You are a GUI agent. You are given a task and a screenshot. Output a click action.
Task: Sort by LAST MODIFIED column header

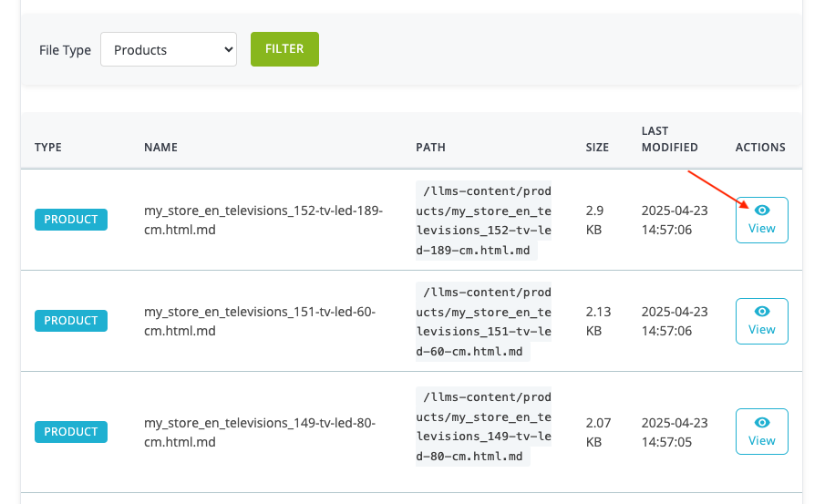pyautogui.click(x=669, y=139)
